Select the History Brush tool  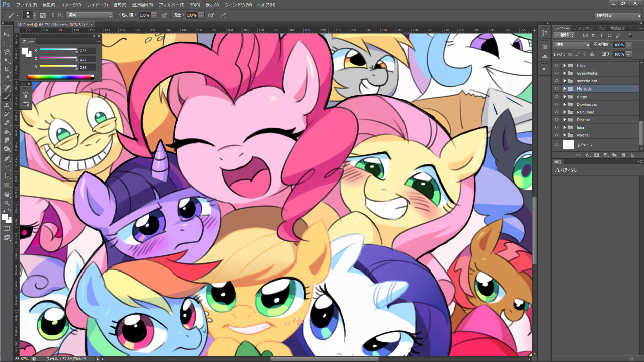pyautogui.click(x=7, y=114)
